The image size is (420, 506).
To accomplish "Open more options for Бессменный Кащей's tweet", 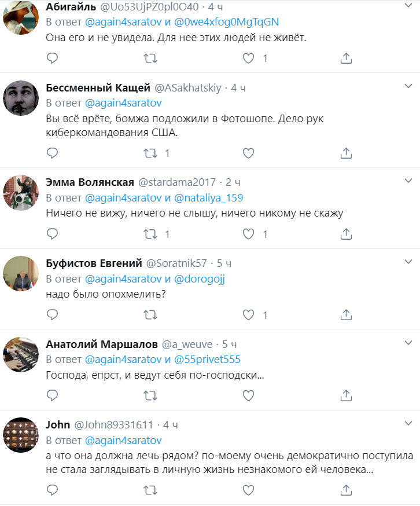I will (407, 86).
